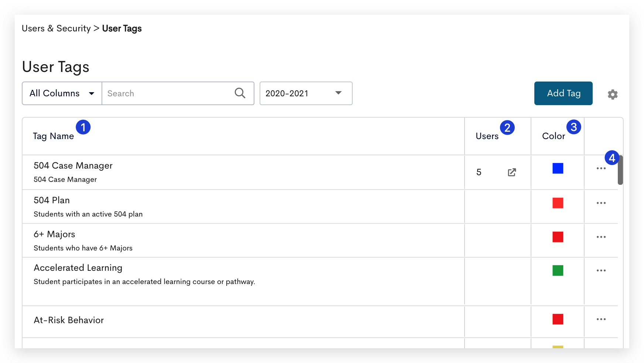644x363 pixels.
Task: Click 'Students who have 6+ Majors' description
Action: [83, 248]
